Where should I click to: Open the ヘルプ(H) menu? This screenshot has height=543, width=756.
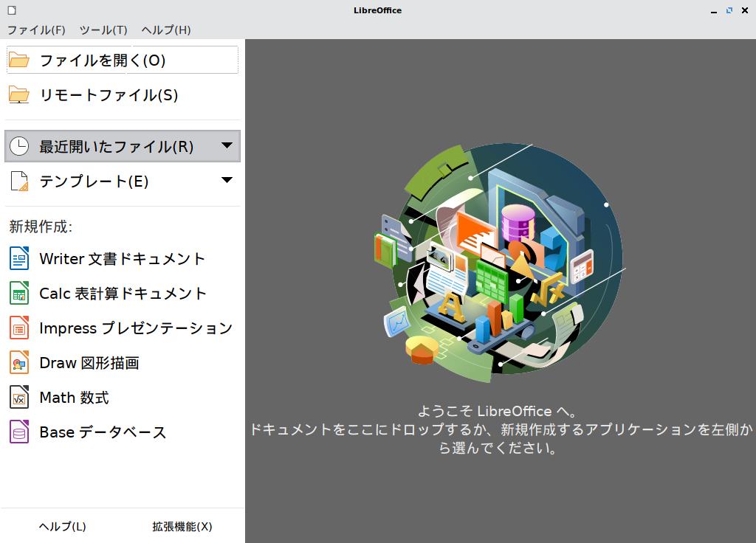click(166, 30)
